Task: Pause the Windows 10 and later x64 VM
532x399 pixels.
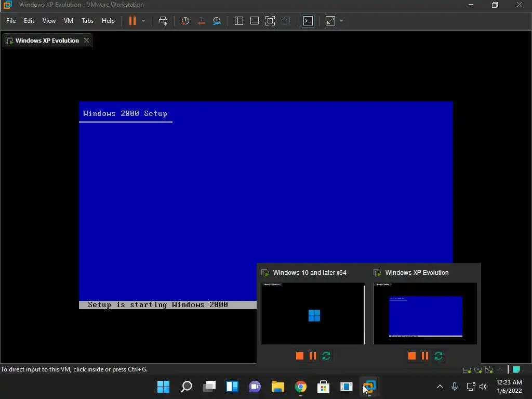Action: coord(313,356)
